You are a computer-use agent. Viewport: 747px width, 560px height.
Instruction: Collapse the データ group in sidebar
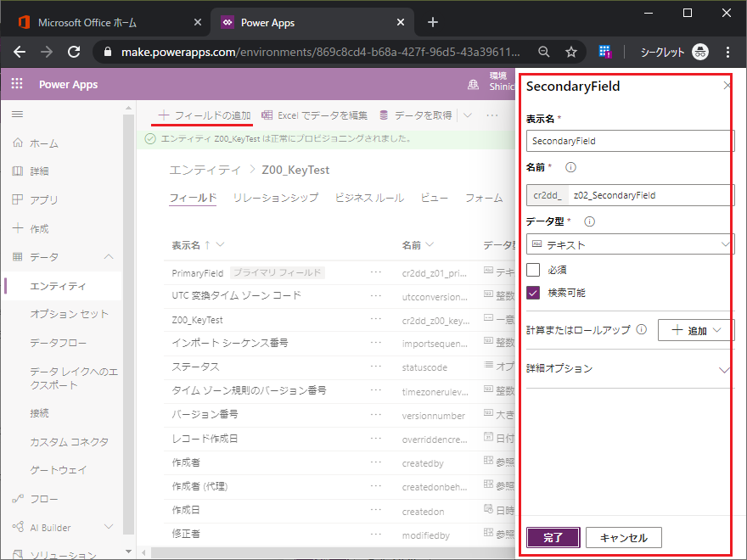109,256
